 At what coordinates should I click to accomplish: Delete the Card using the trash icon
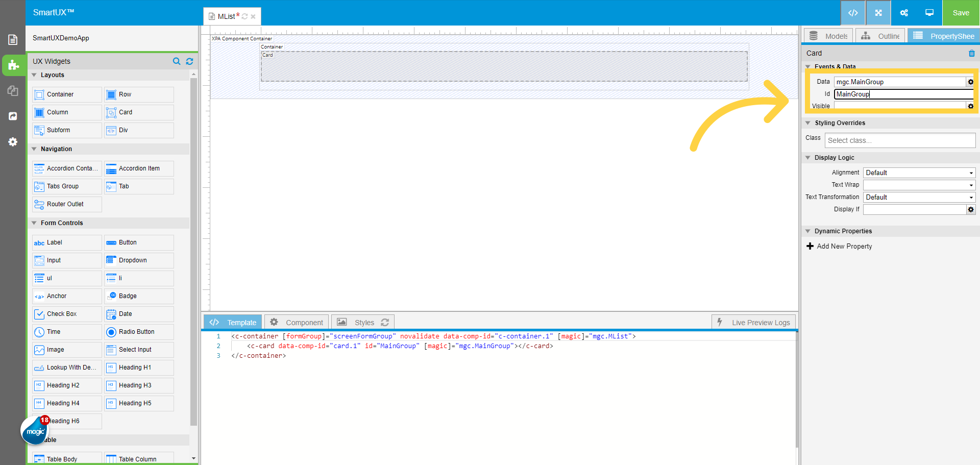coord(971,54)
